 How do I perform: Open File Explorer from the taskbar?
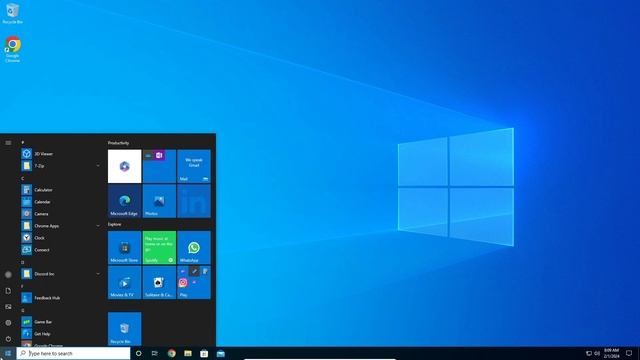[x=188, y=353]
